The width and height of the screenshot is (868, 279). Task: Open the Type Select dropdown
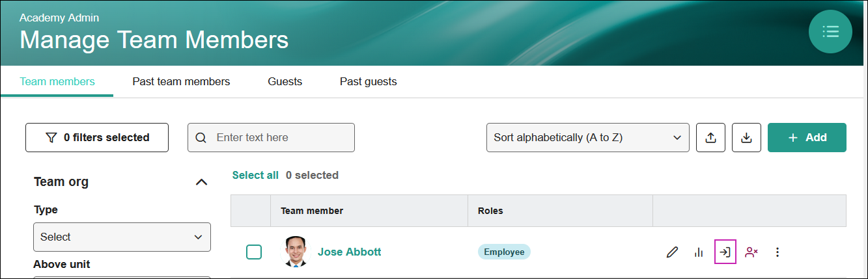122,237
